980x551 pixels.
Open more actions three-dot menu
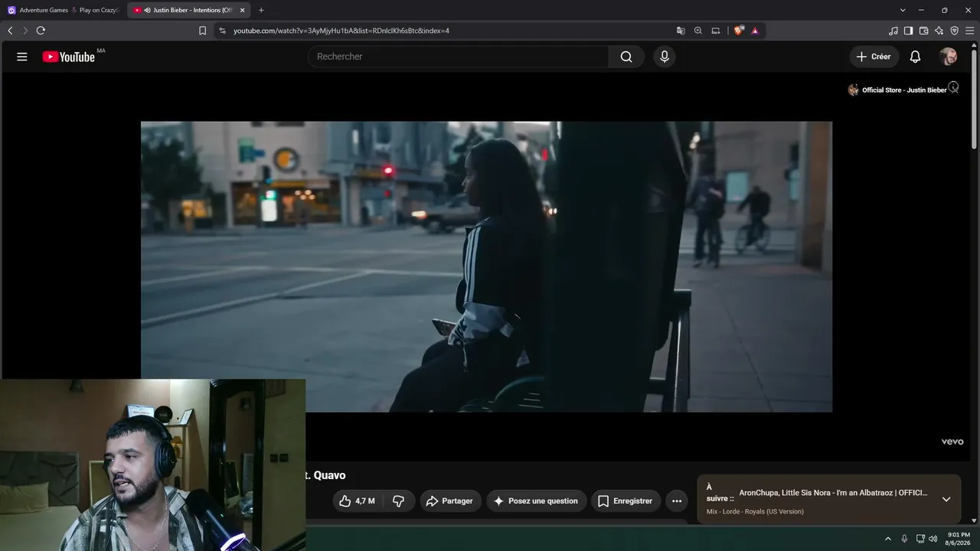pyautogui.click(x=677, y=501)
